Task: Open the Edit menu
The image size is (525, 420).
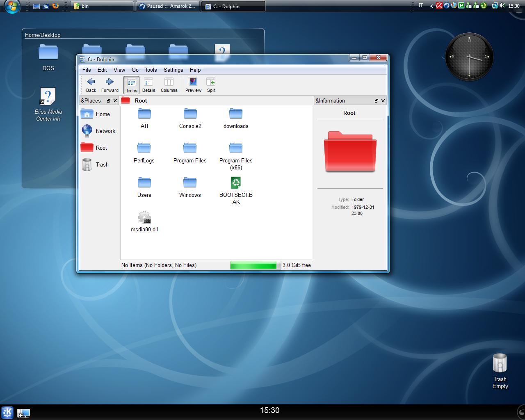Action: coord(102,70)
